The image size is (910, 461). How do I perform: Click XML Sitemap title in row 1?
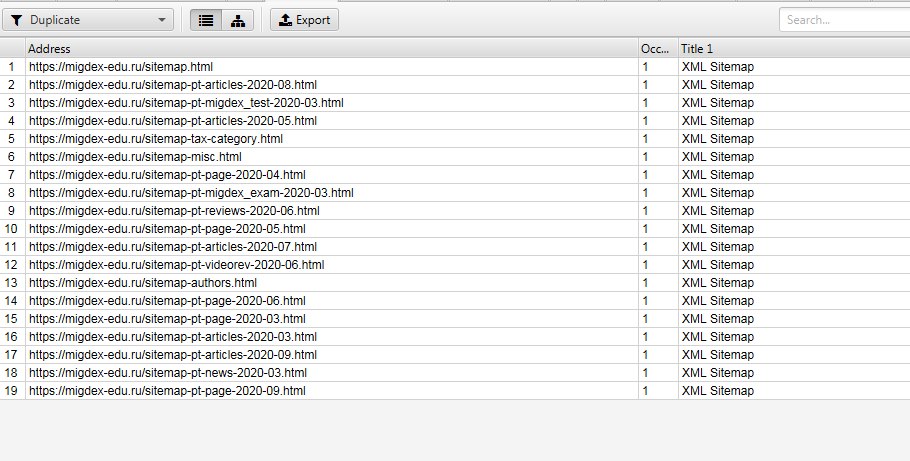pos(718,67)
